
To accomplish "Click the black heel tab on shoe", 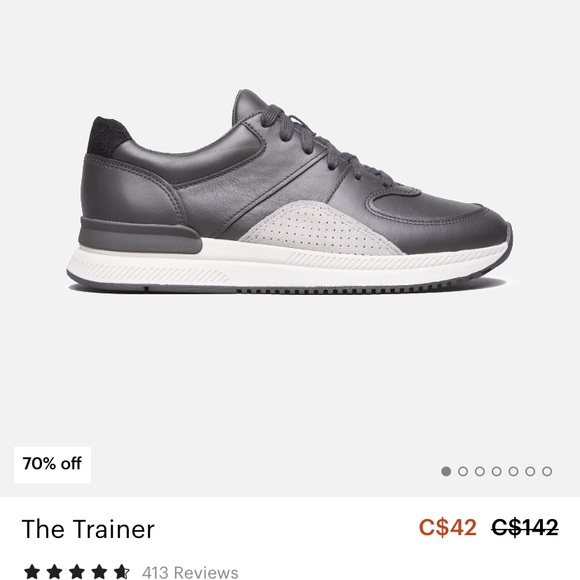I will tap(107, 135).
